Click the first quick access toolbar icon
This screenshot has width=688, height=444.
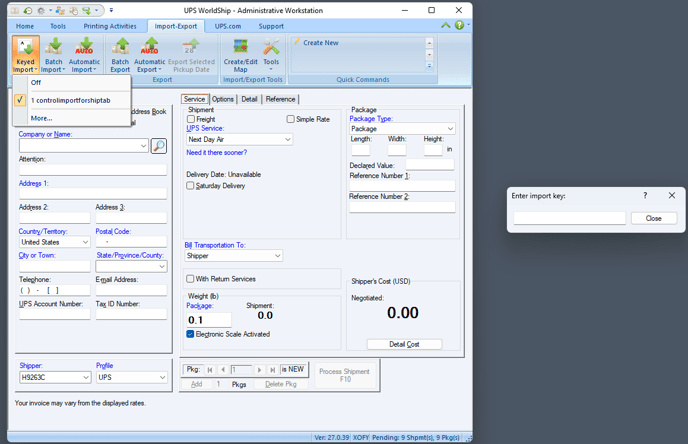[14, 10]
